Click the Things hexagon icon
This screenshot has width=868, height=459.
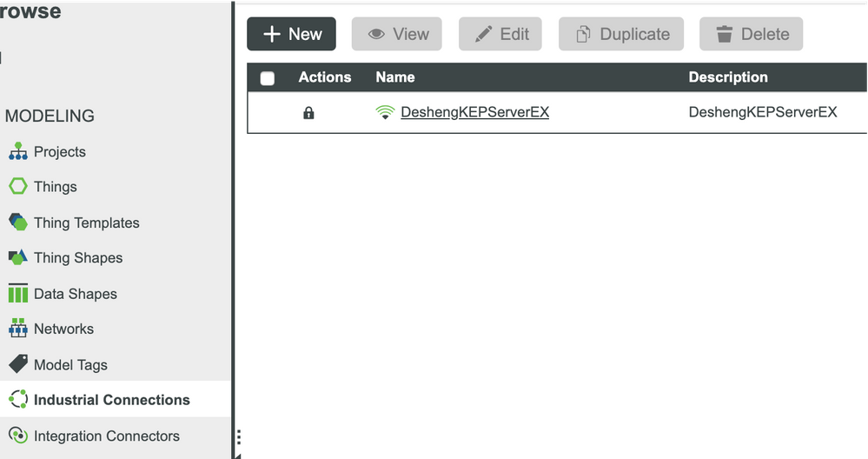click(17, 186)
